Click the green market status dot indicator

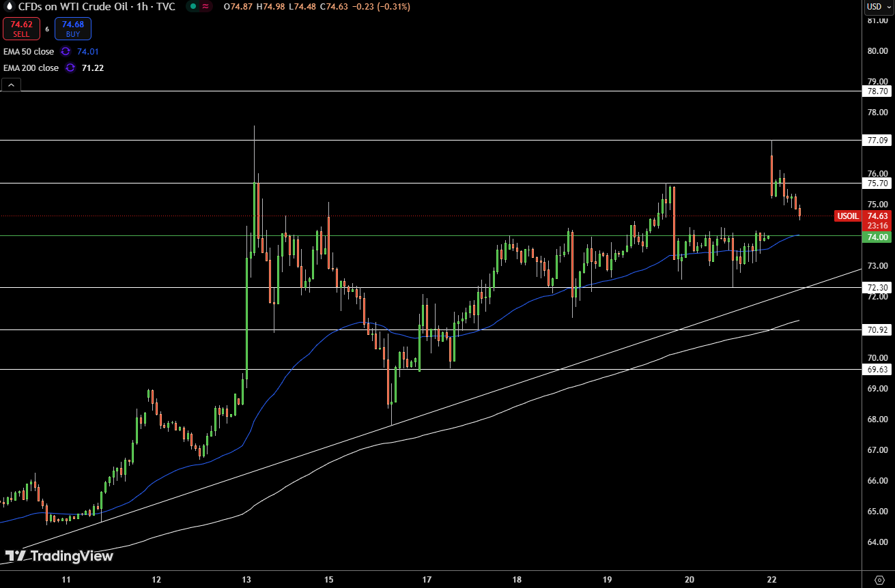click(x=193, y=6)
